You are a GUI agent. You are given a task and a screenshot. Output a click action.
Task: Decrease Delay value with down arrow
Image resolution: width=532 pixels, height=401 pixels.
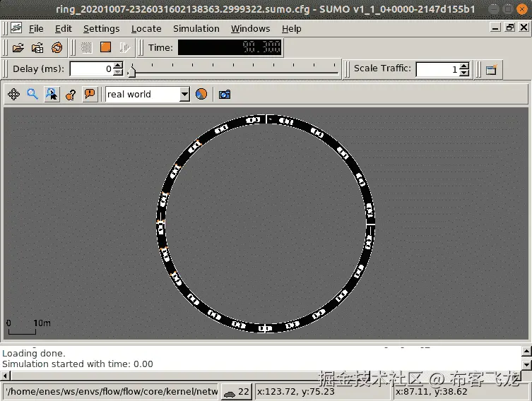click(118, 72)
